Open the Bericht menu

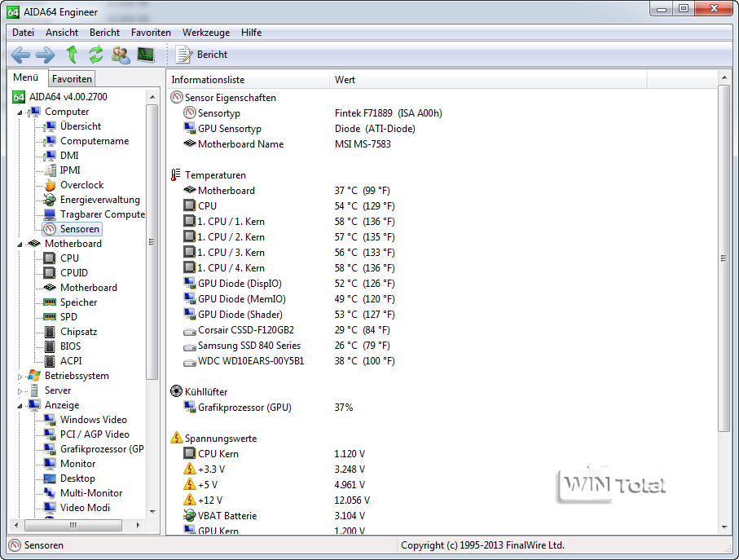coord(104,33)
